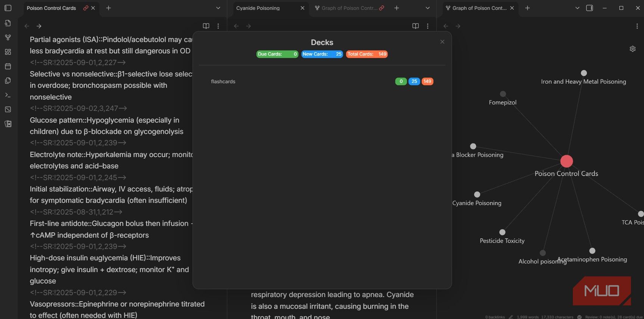Expand tab list dropdown of graph pane
Screen dimensions: 644x319
(577, 8)
